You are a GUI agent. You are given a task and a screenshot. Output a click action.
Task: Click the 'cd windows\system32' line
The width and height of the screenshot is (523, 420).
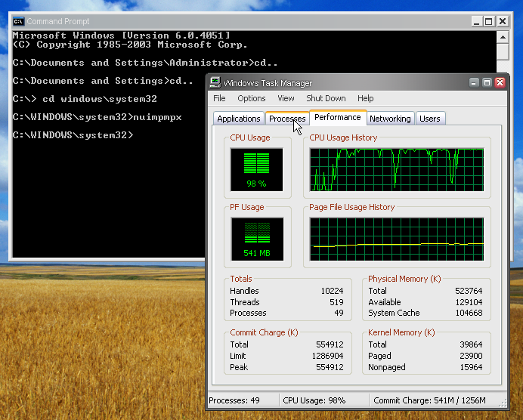tap(85, 99)
